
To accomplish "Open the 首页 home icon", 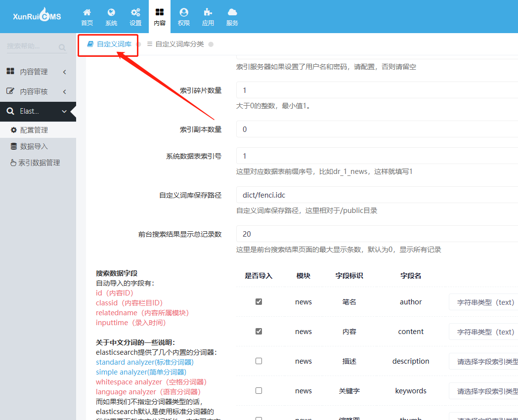I will 87,12.
